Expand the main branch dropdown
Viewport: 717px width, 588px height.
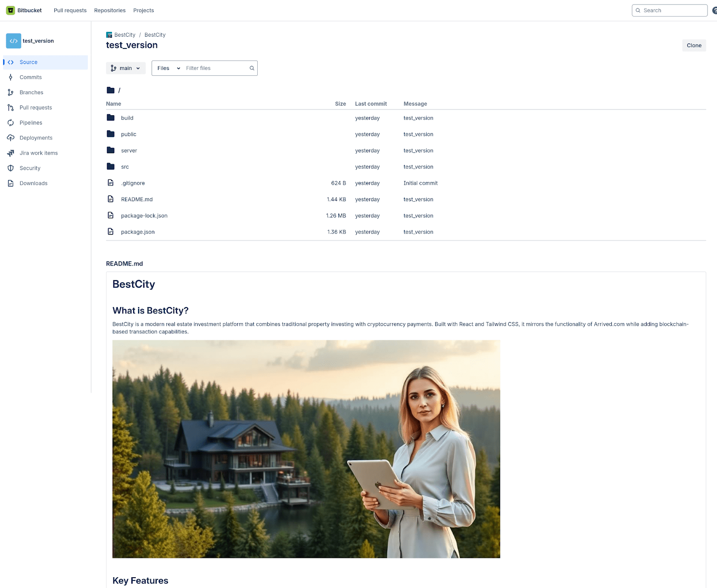125,69
